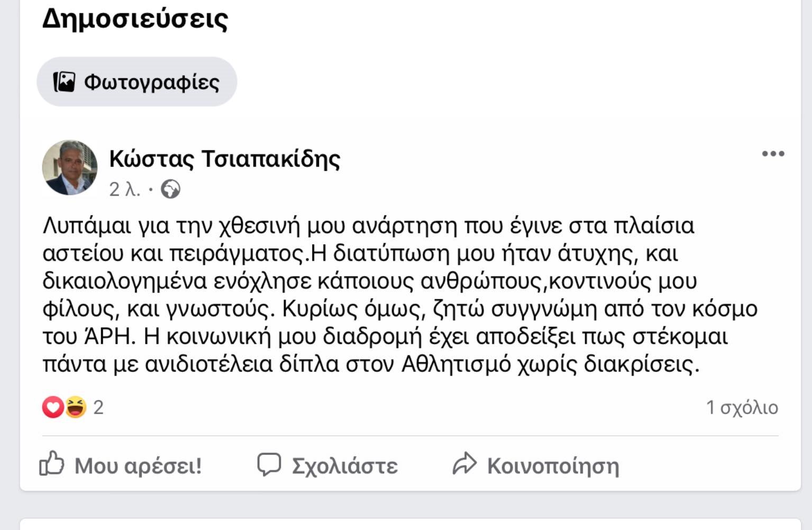Viewport: 812px width, 530px height.
Task: Click the globe public audience icon
Action: click(x=170, y=189)
